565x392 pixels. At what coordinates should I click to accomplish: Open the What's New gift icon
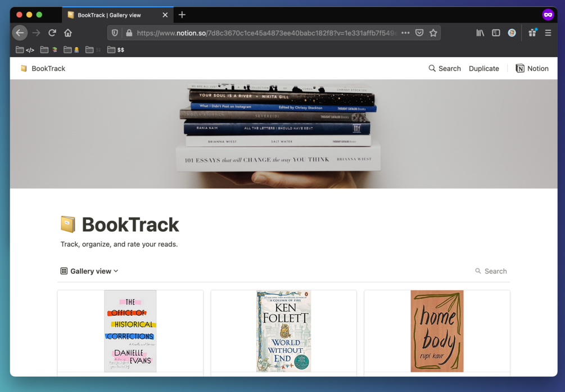pos(532,33)
